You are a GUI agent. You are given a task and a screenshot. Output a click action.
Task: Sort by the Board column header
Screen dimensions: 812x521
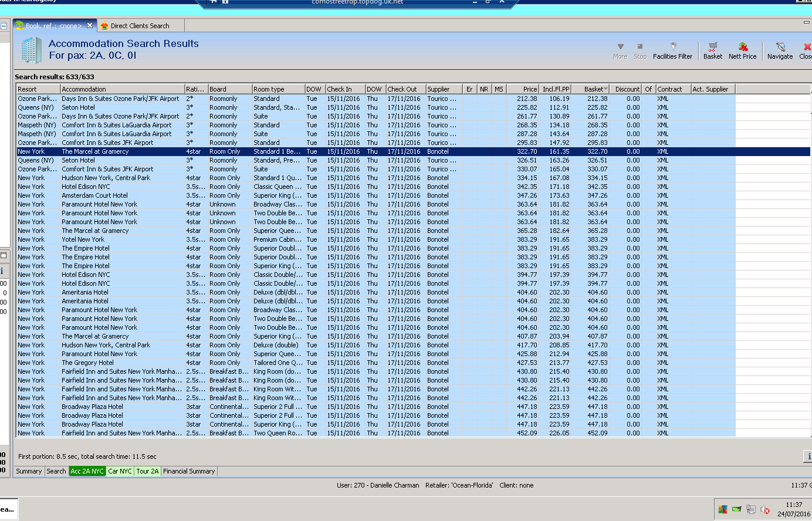click(230, 89)
